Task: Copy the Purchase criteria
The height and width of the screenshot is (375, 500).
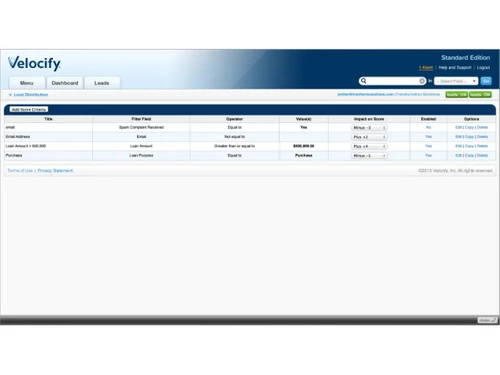Action: 469,155
